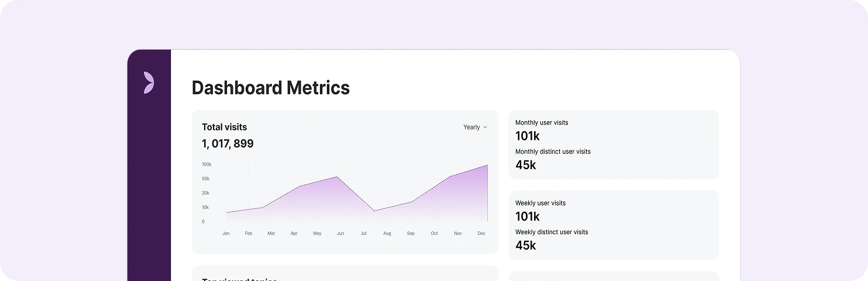Click the Dashboard Metrics page title
This screenshot has width=868, height=281.
pyautogui.click(x=271, y=88)
